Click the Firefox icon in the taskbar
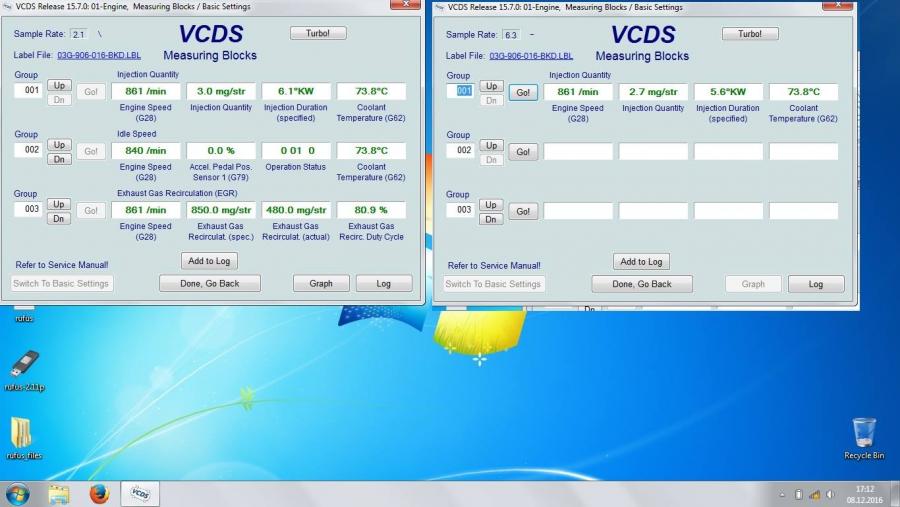Viewport: 900px width, 507px height. 98,494
